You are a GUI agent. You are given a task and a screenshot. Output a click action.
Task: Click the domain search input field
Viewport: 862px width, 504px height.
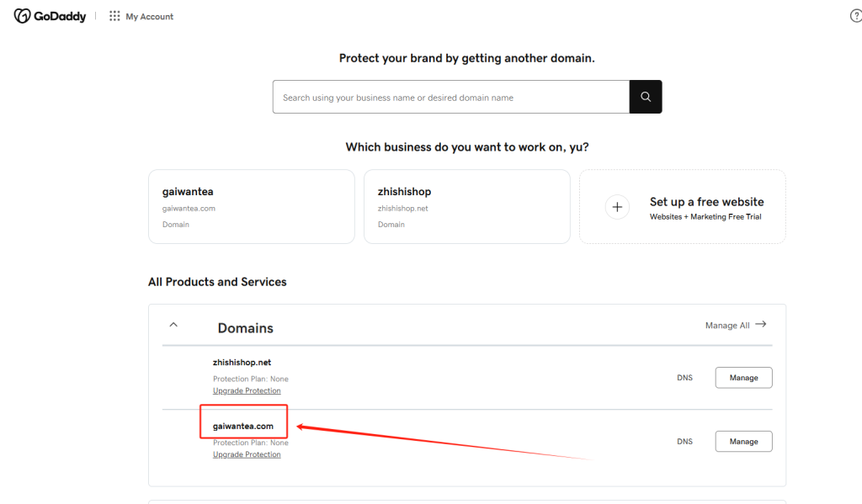click(x=450, y=97)
